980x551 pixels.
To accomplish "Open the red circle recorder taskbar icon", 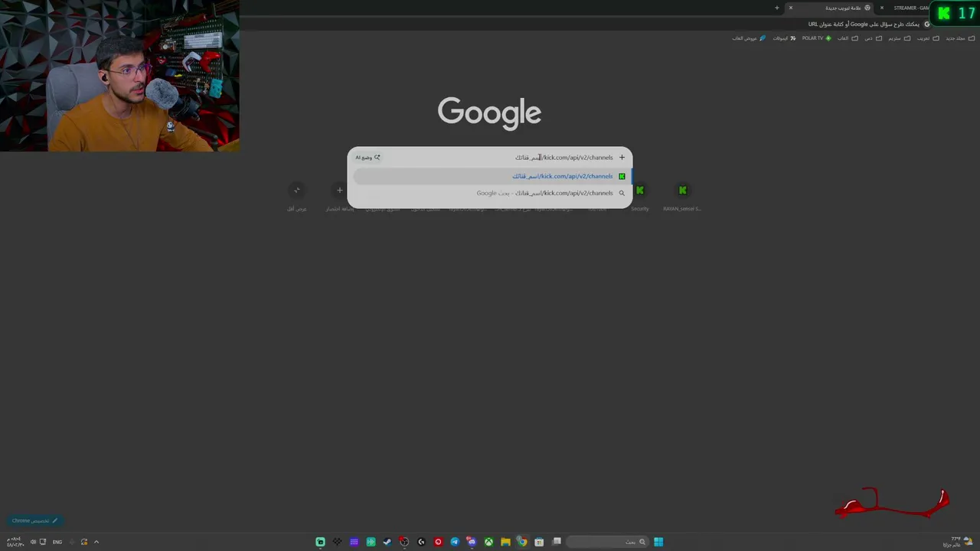I will click(x=438, y=542).
